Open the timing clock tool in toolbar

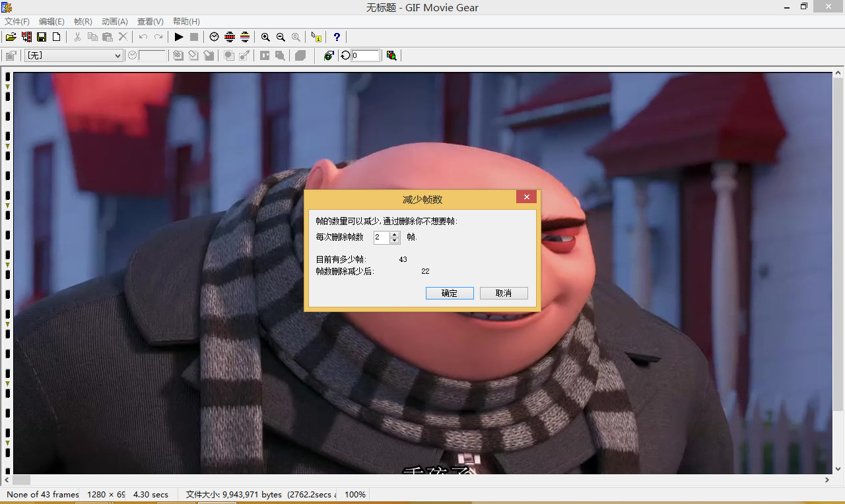(x=214, y=37)
